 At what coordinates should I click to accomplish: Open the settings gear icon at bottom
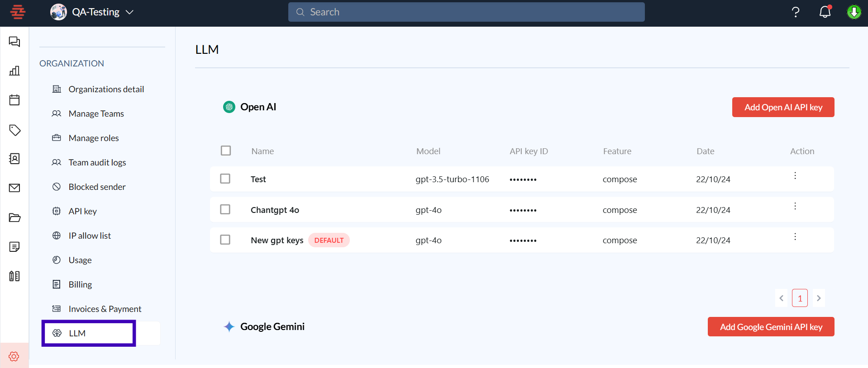point(14,356)
